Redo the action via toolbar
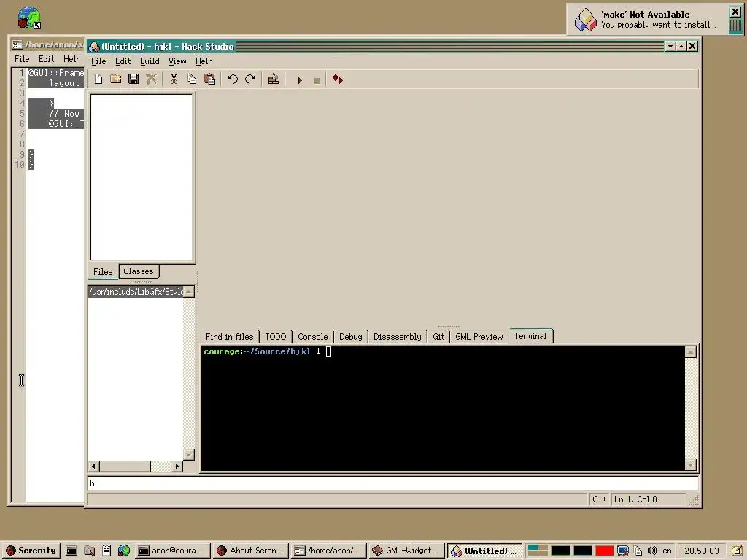The height and width of the screenshot is (560, 747). (x=250, y=79)
